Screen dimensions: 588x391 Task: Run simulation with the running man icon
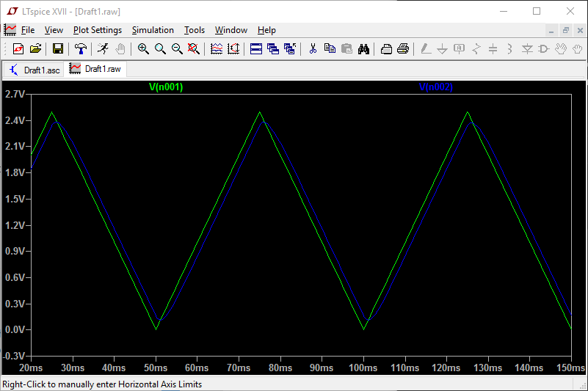103,49
